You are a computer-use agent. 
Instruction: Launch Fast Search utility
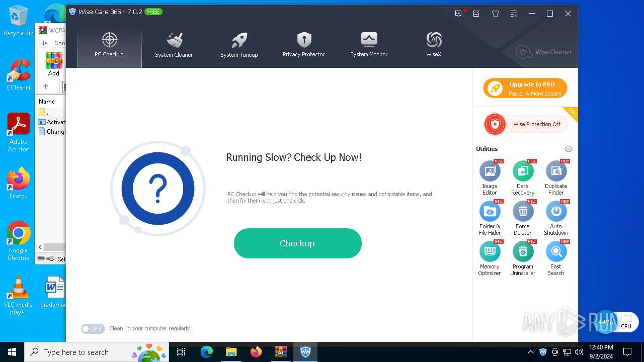556,258
